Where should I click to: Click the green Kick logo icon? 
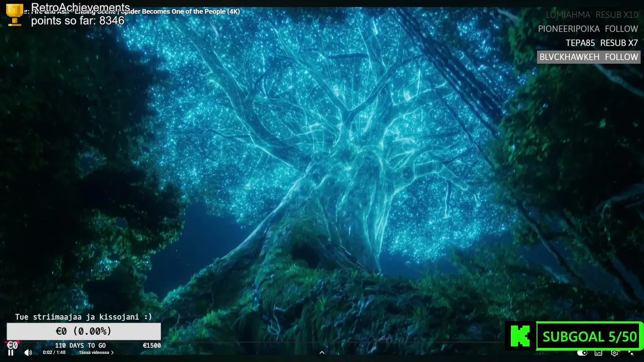pyautogui.click(x=520, y=336)
